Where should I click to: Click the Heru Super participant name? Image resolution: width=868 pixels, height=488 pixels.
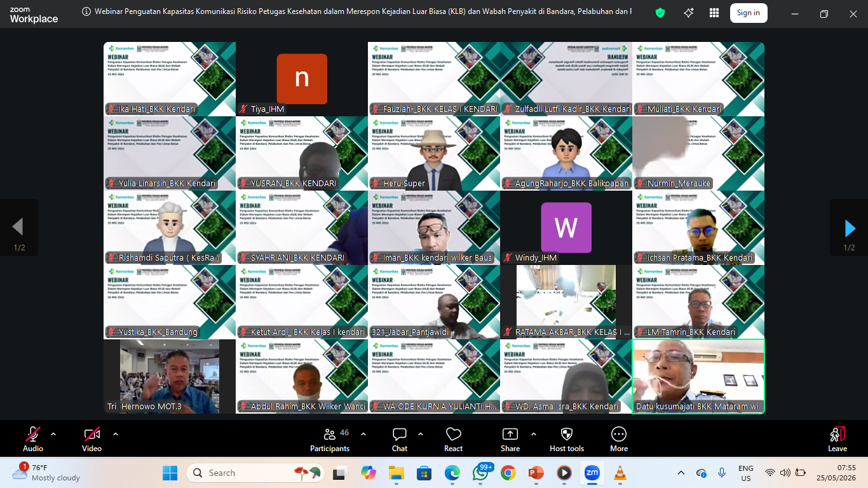(x=404, y=184)
